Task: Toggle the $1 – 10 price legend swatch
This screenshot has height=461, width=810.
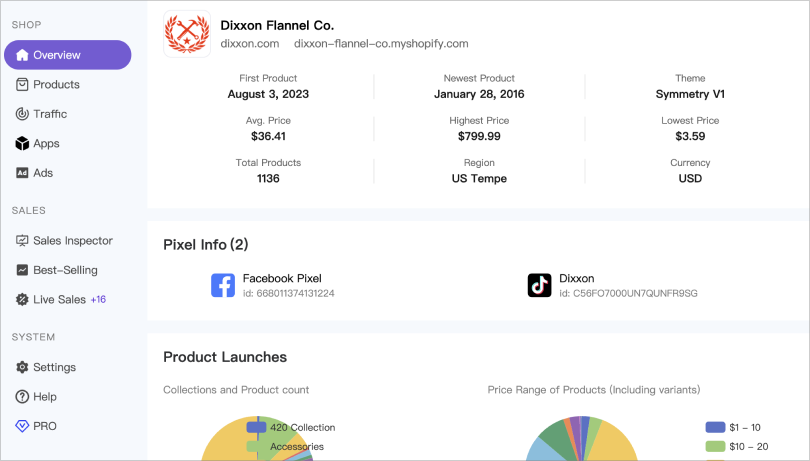Action: [x=715, y=427]
